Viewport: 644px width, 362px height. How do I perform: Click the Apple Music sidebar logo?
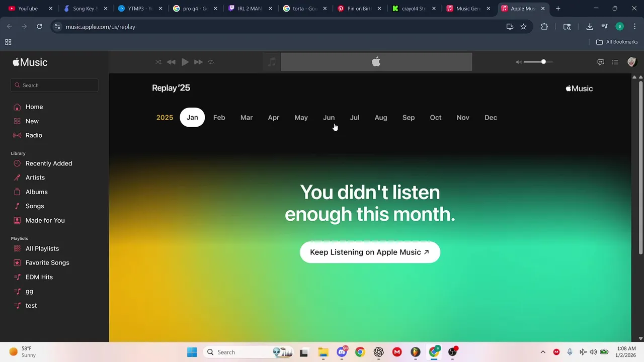click(30, 62)
